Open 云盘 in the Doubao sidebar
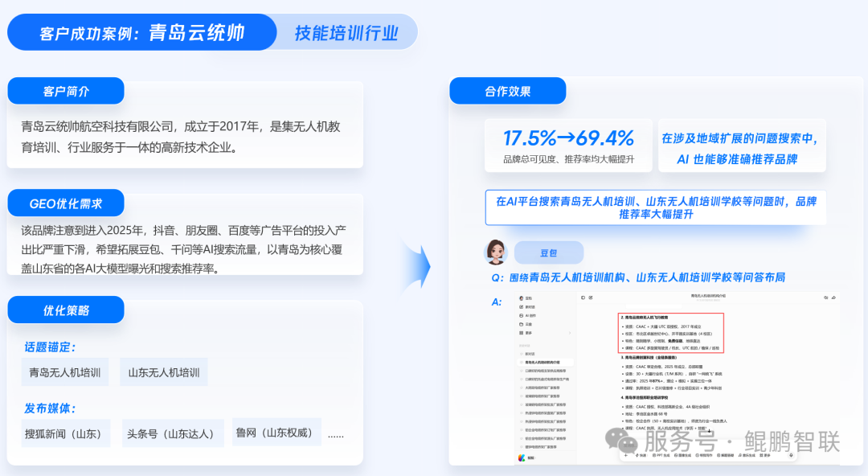The image size is (868, 476). click(526, 324)
